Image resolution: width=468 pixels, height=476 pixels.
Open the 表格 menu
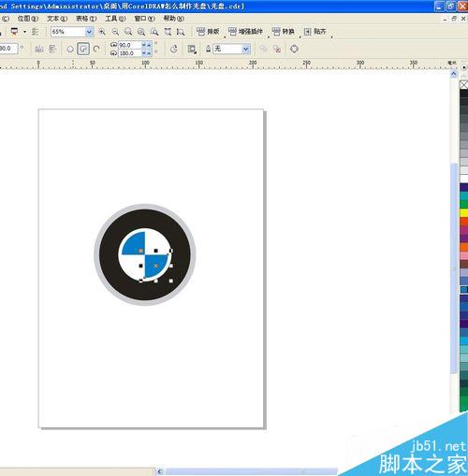tap(86, 19)
